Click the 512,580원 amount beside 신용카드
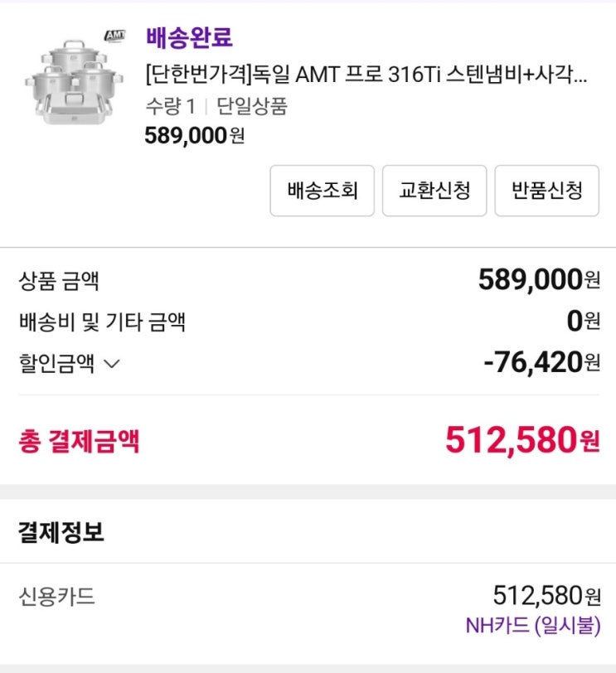 (546, 595)
